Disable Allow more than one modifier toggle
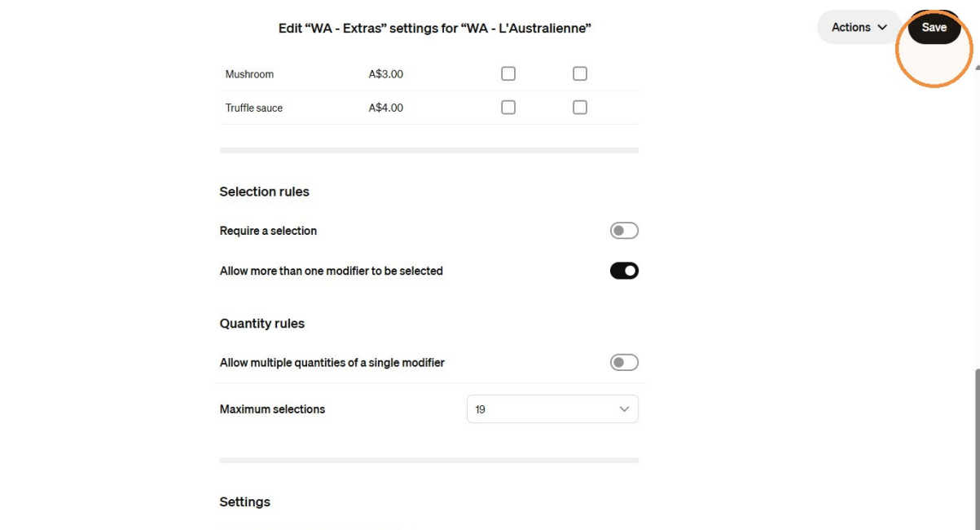 (x=624, y=271)
